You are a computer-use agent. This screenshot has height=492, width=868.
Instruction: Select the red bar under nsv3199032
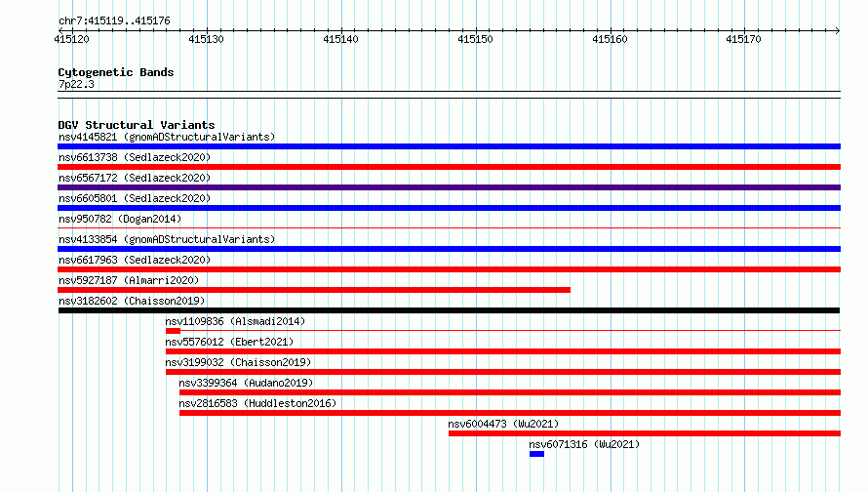point(503,372)
